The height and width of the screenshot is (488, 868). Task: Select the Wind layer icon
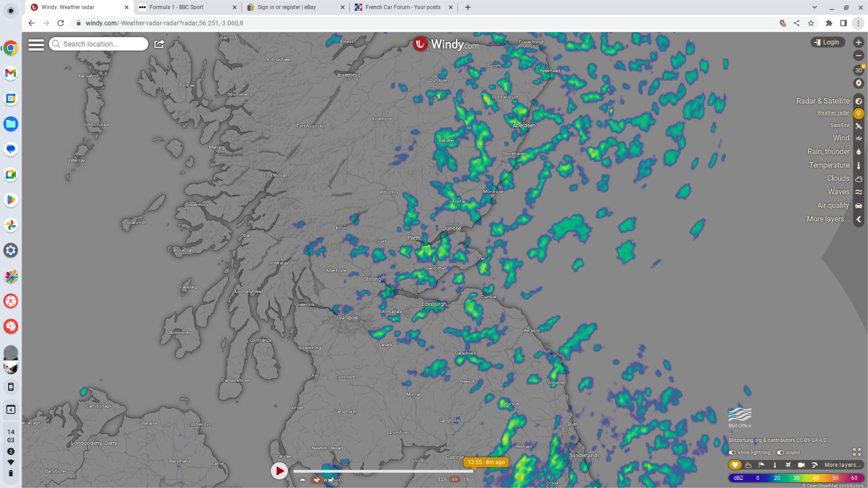(858, 138)
